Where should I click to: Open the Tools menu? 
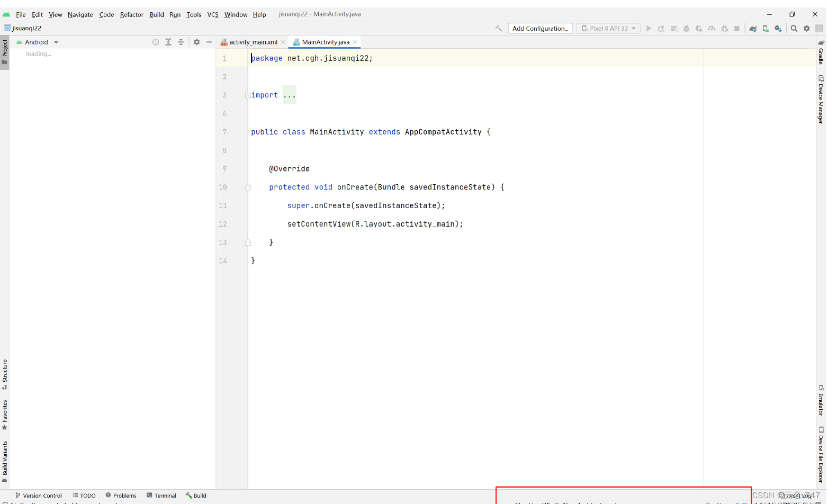(x=194, y=14)
